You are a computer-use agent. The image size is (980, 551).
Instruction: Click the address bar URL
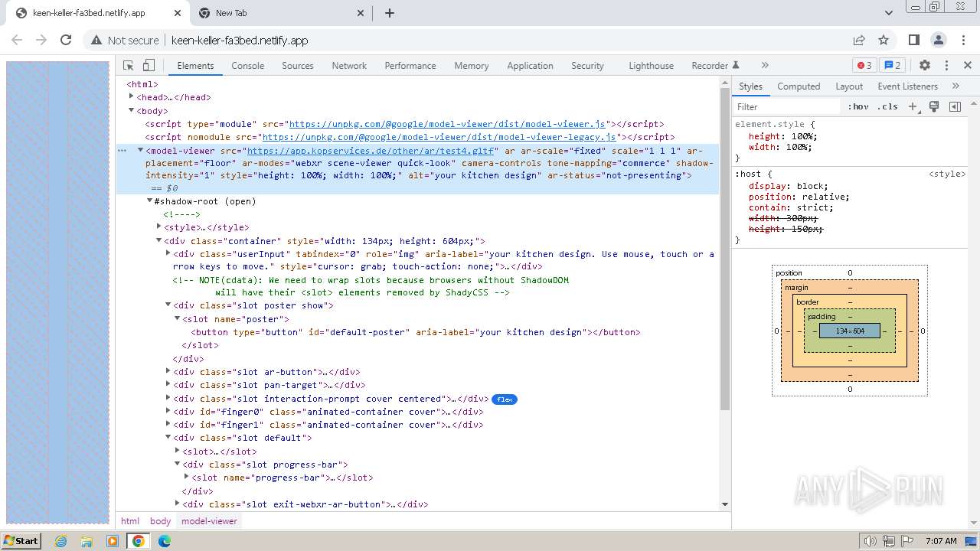coord(240,41)
